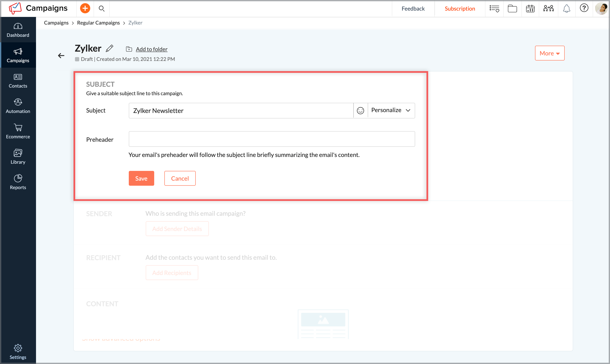Click the create new plus button
This screenshot has height=364, width=610.
pos(85,8)
